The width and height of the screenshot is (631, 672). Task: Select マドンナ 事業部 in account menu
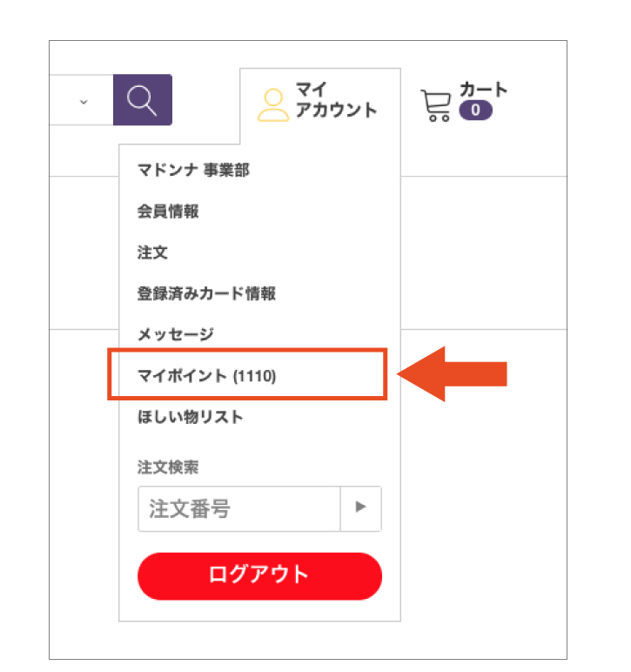click(x=193, y=171)
